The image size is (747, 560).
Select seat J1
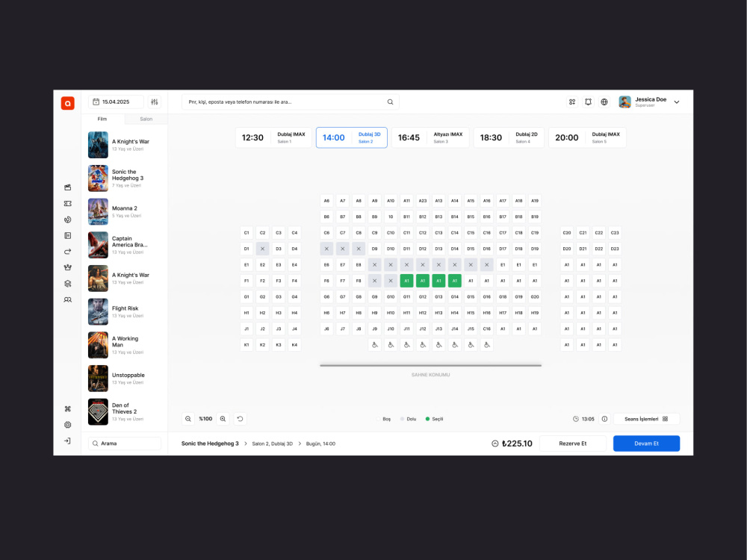[x=247, y=329]
